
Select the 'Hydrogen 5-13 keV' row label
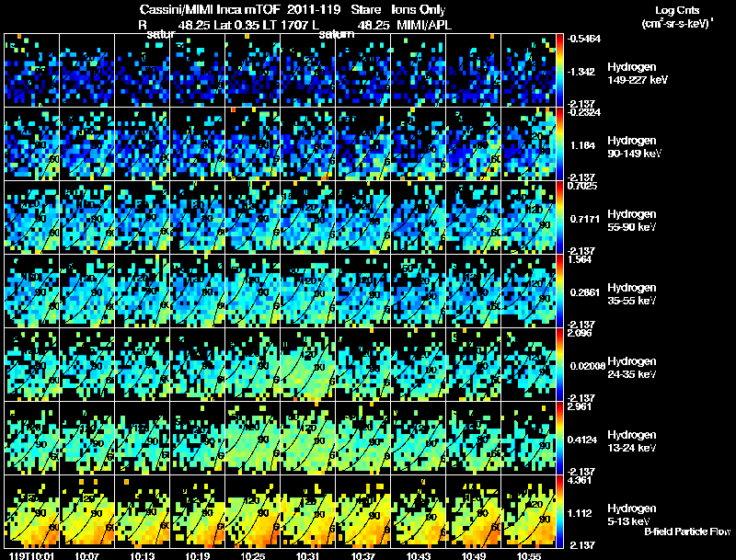pyautogui.click(x=632, y=515)
